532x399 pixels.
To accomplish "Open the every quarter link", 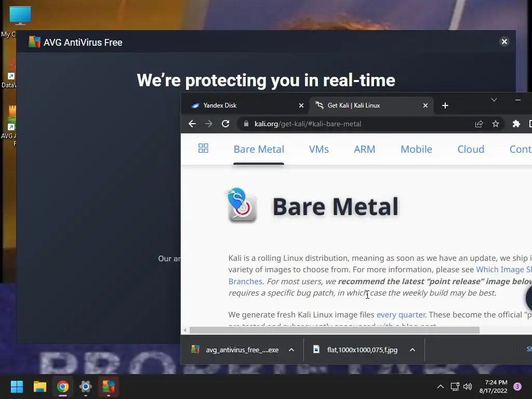I will [x=401, y=314].
